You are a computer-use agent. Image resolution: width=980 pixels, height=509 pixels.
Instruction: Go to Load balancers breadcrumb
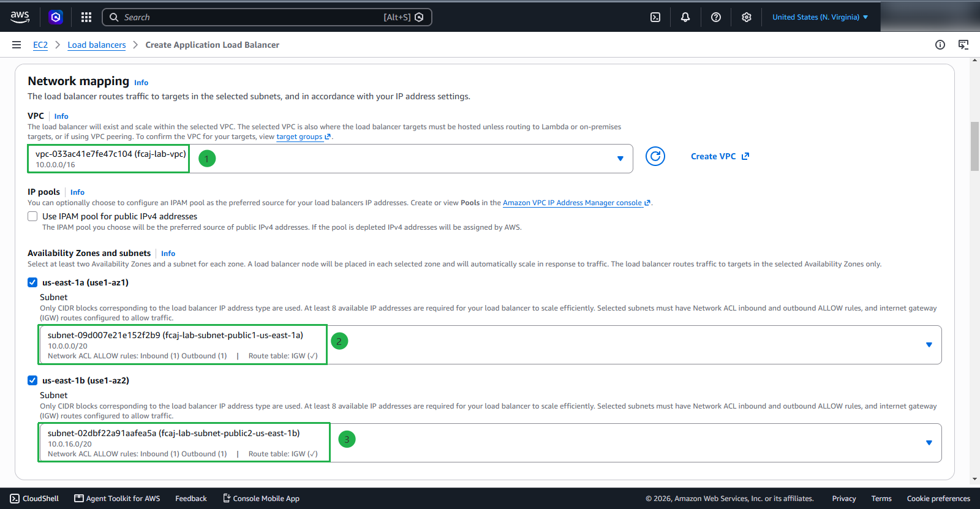coord(97,45)
